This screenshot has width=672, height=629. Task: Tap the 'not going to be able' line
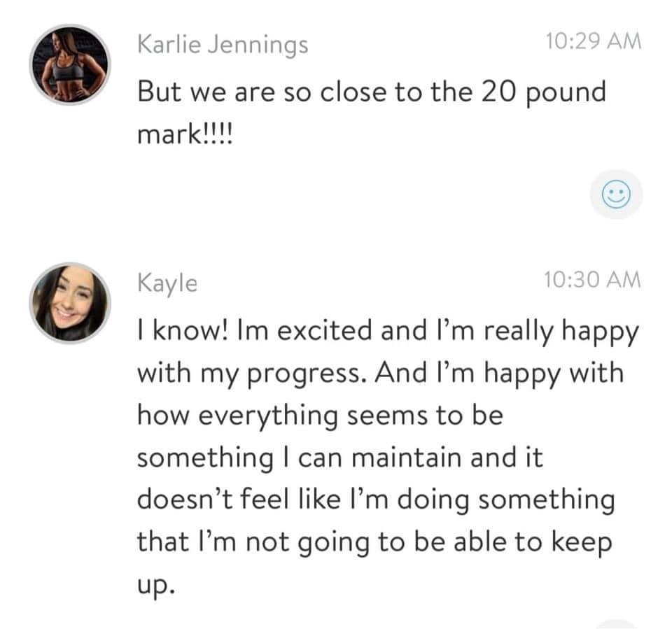[x=374, y=542]
